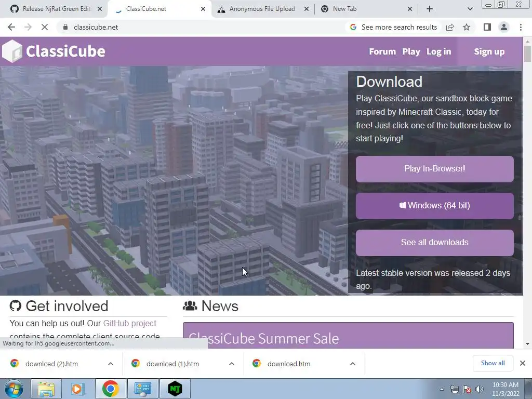Show hidden tray icons arrow

point(442,390)
